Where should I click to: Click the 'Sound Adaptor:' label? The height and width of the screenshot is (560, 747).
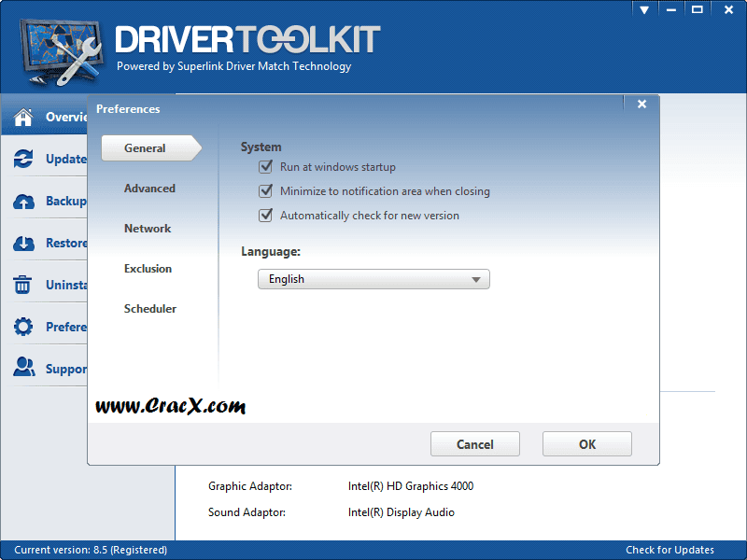[247, 512]
